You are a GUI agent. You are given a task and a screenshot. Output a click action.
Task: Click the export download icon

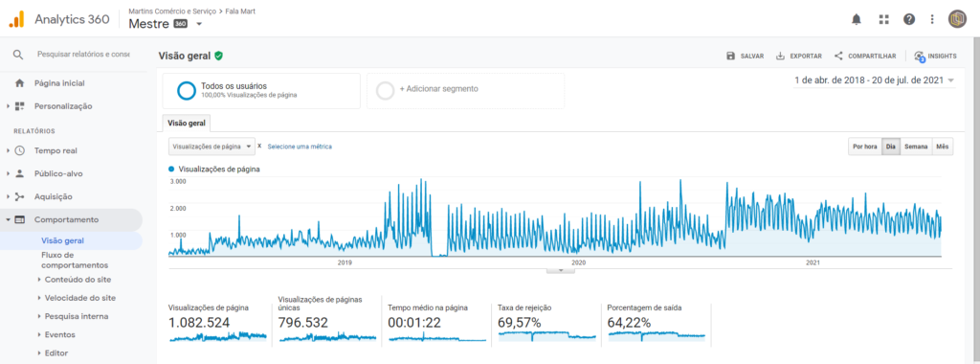[780, 56]
